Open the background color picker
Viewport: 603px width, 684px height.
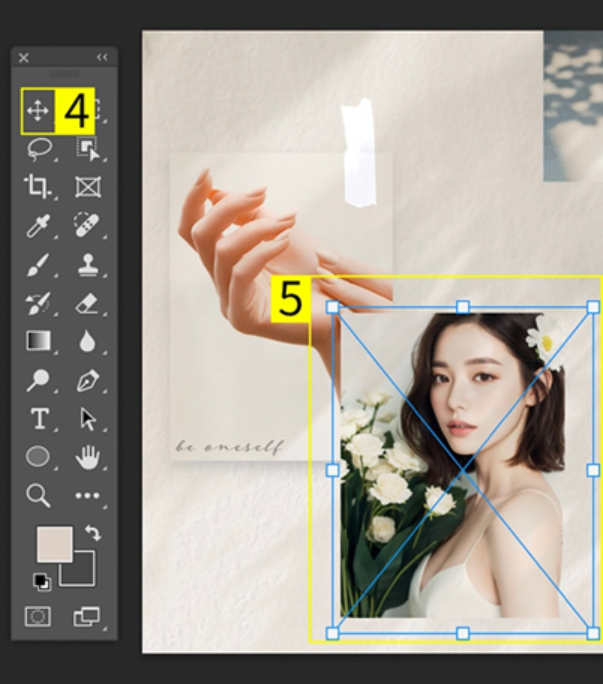point(85,575)
